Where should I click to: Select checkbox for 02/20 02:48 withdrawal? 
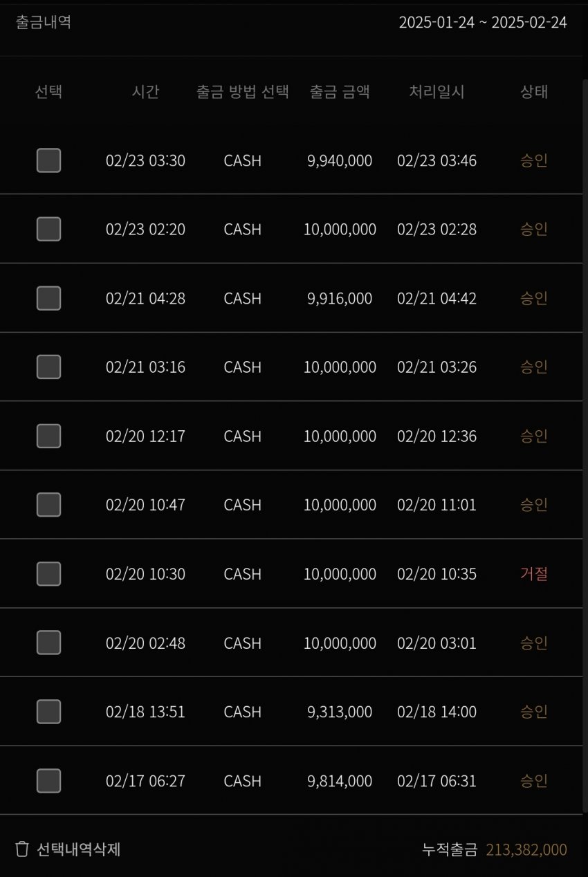[x=48, y=643]
